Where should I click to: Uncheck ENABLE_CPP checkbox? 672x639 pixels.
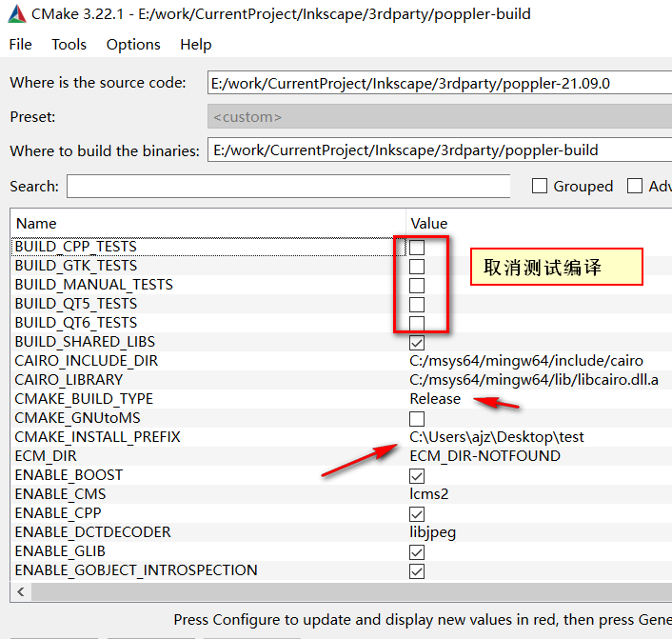(x=417, y=514)
